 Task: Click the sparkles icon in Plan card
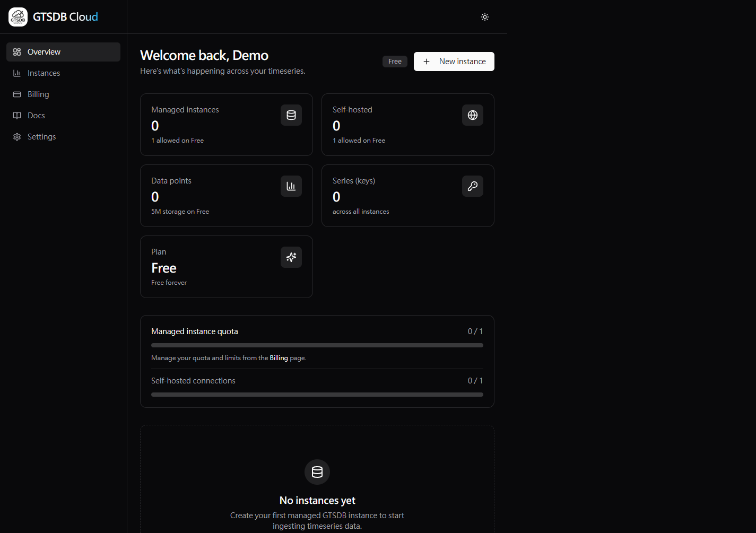click(291, 257)
